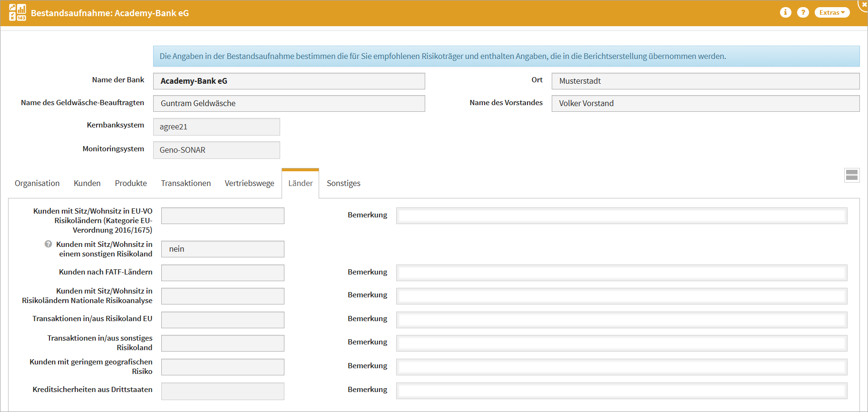The height and width of the screenshot is (412, 868).
Task: Open the Kunden nach FATF-Ländern dropdown
Action: coord(223,273)
